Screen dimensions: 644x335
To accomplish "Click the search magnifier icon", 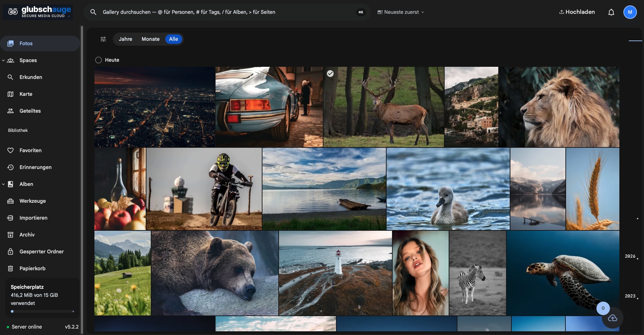I will click(93, 12).
